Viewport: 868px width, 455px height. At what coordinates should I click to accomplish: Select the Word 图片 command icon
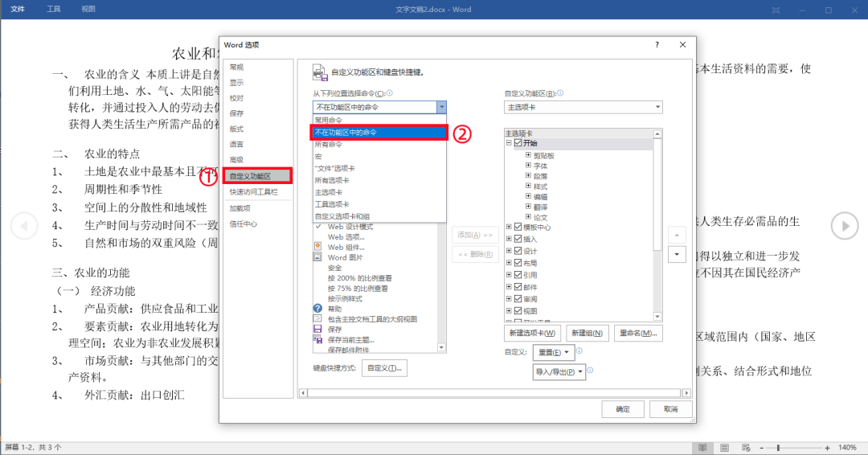pyautogui.click(x=317, y=256)
